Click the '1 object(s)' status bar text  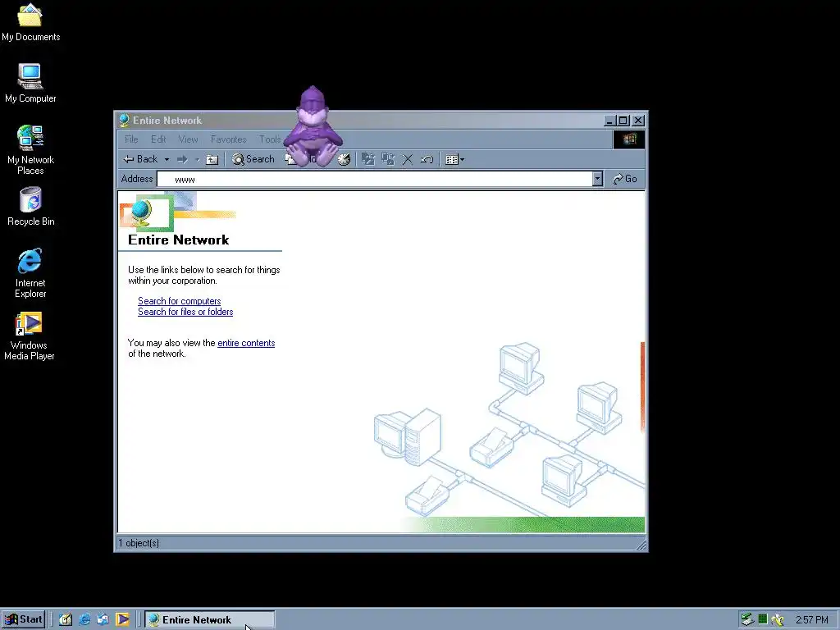coord(139,543)
